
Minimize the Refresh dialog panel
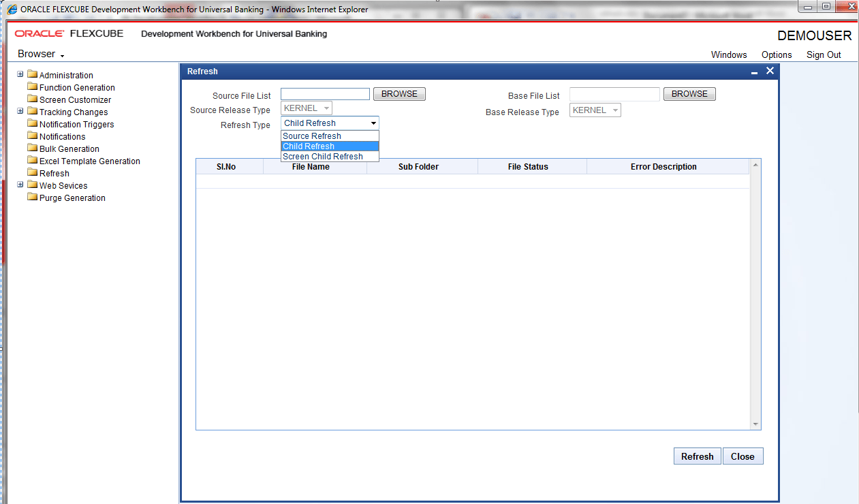755,72
